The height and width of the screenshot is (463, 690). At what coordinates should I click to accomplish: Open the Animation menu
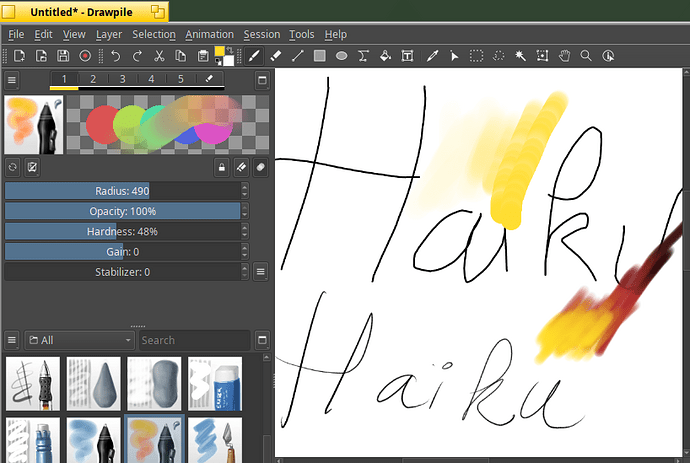coord(209,34)
